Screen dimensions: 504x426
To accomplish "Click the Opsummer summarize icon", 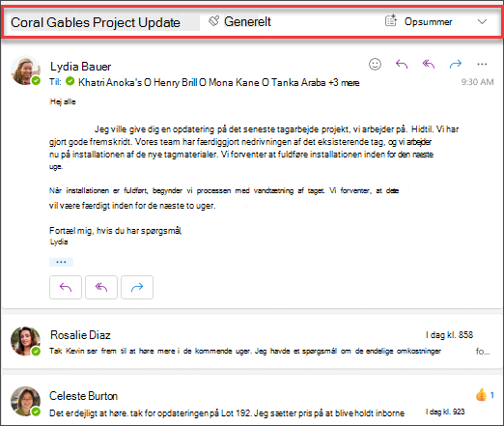I will click(x=391, y=20).
